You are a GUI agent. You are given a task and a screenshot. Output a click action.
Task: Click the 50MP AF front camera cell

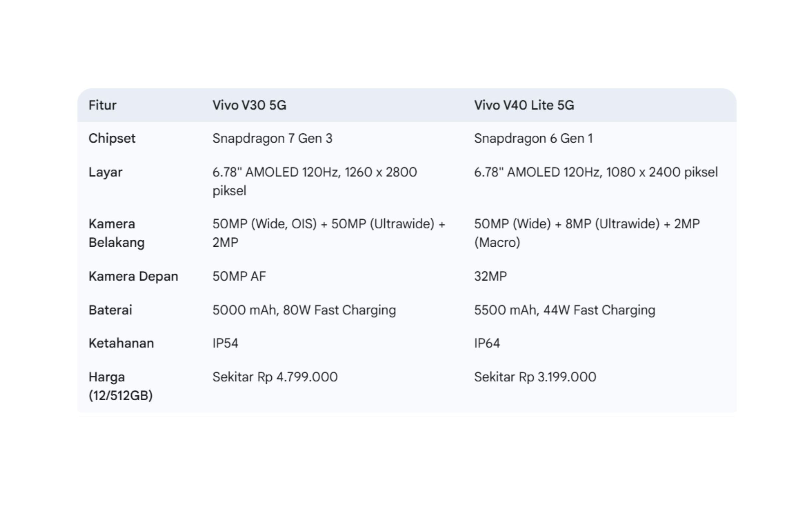239,276
